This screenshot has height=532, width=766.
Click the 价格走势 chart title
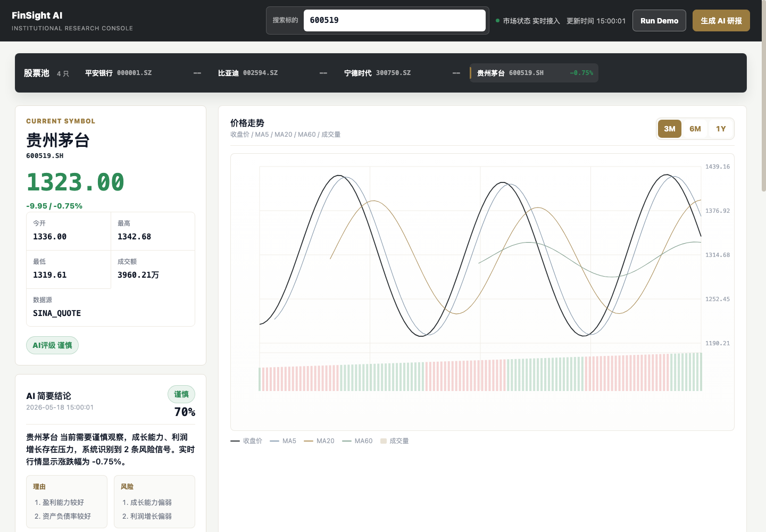(x=247, y=123)
